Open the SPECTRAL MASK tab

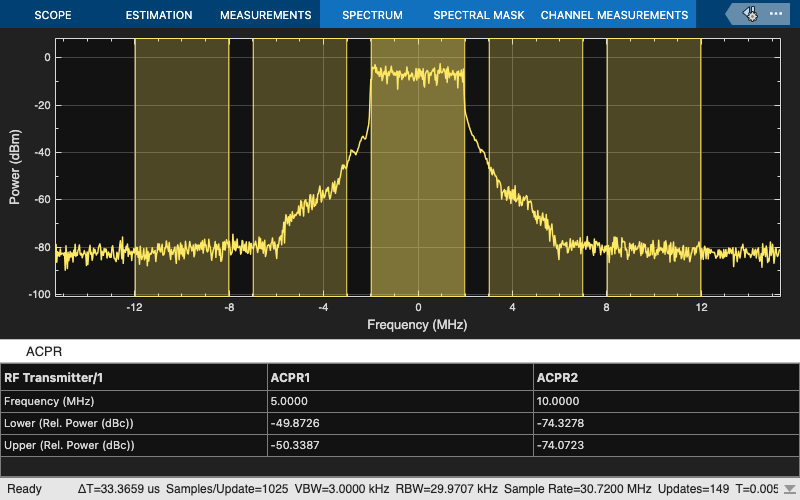coord(479,15)
